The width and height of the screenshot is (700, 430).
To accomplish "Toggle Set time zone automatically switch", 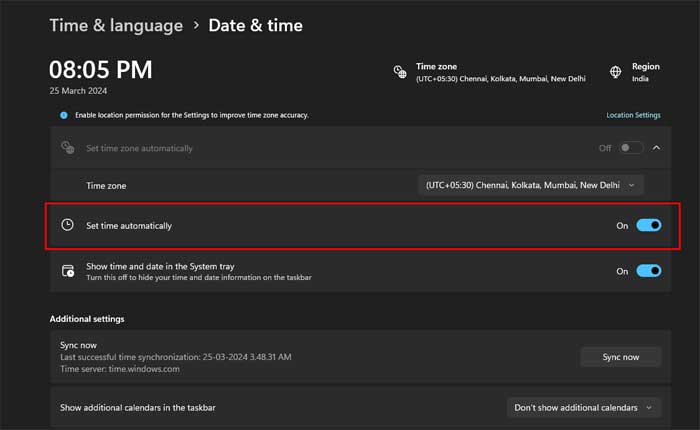I will (630, 148).
